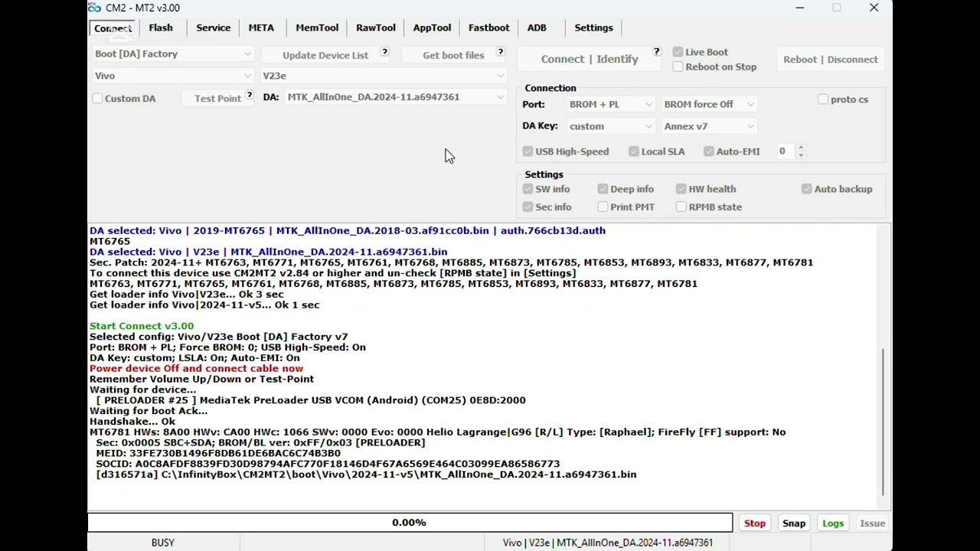Screen dimensions: 980x551
Task: Open the help icon beside Update Device List
Action: 384,52
